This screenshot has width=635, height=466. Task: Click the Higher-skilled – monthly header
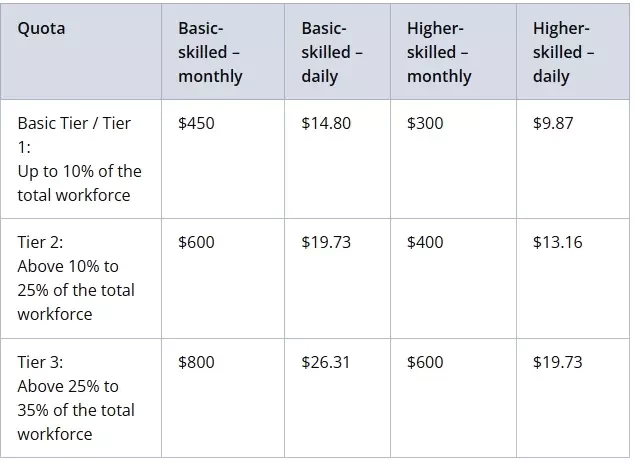tap(454, 51)
